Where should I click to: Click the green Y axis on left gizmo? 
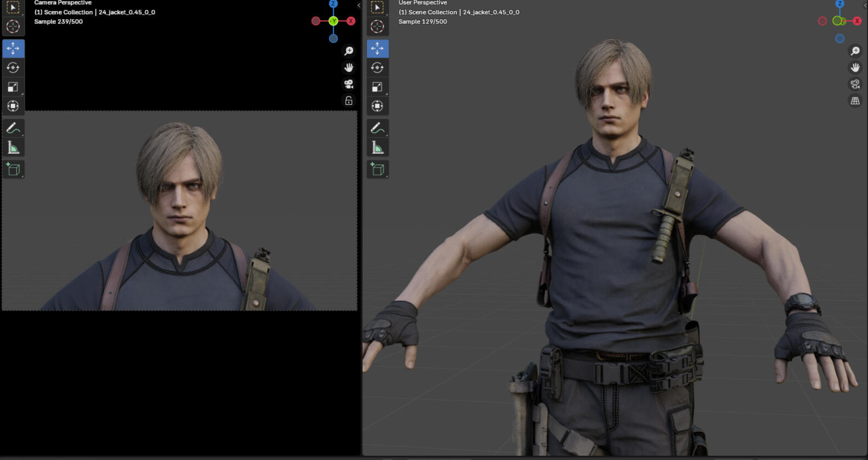(x=333, y=21)
